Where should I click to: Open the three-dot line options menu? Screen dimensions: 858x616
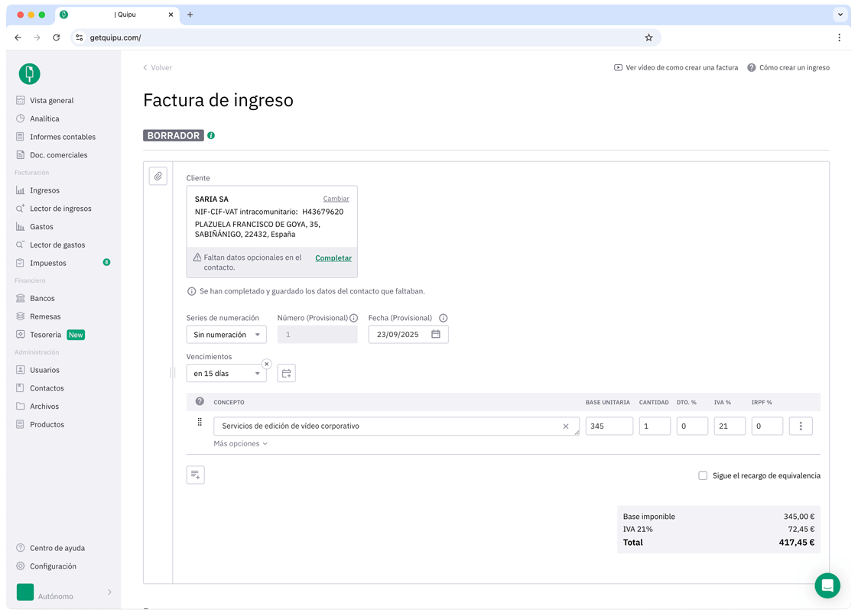(x=801, y=426)
